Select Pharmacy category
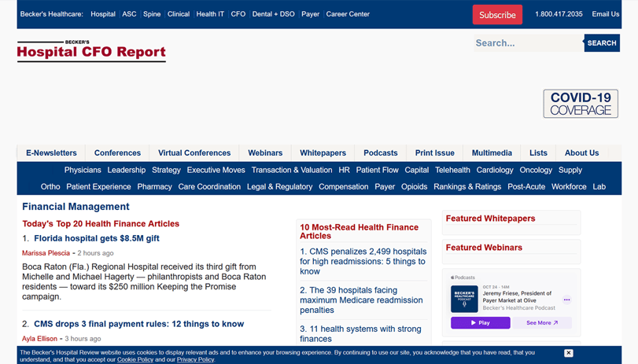The width and height of the screenshot is (638, 364). 155,186
